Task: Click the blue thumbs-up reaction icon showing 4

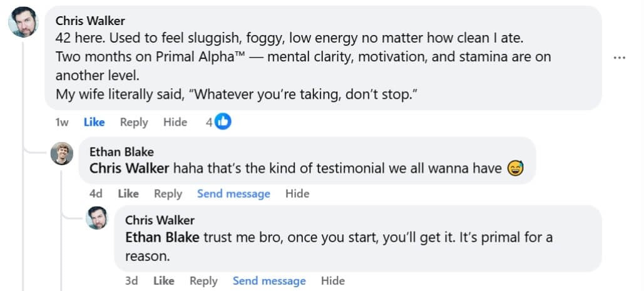Action: pos(223,122)
